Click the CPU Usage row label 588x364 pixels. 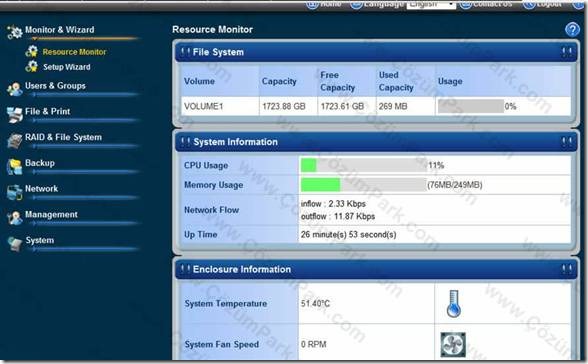click(206, 165)
